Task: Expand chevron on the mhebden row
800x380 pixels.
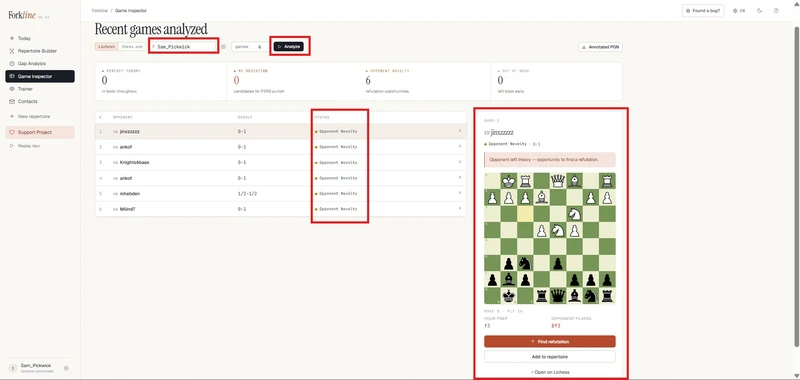Action: click(x=460, y=193)
